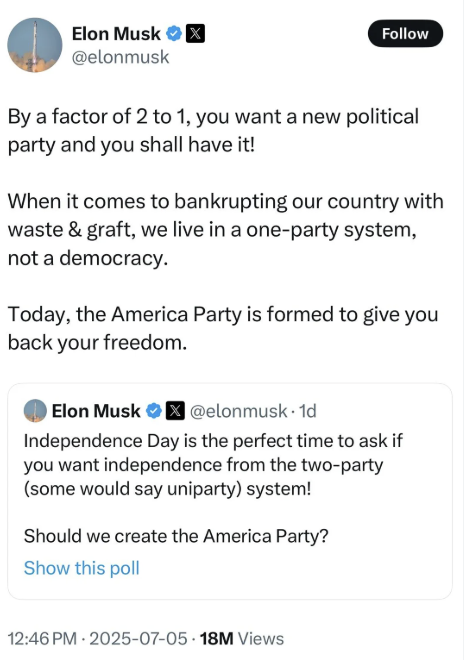This screenshot has width=464, height=660.
Task: Open the 1d timestamp of the quoted post
Action: 308,411
